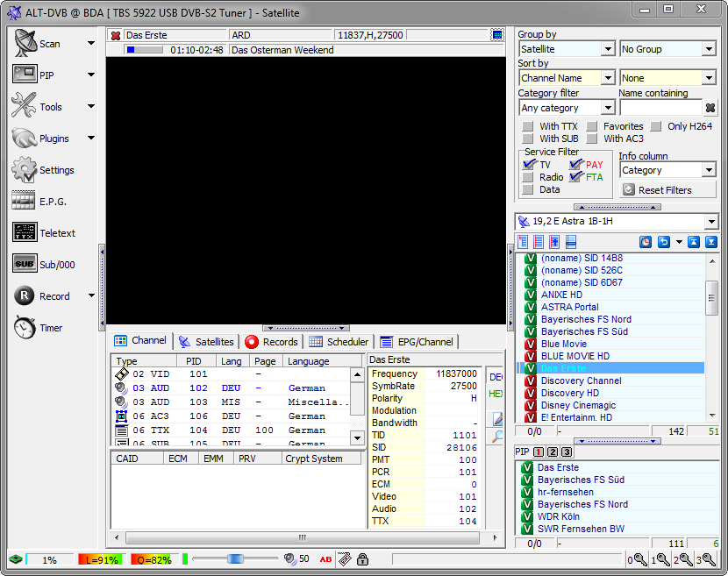Image resolution: width=728 pixels, height=576 pixels.
Task: Switch to the EPG/Channel tab
Action: 417,342
